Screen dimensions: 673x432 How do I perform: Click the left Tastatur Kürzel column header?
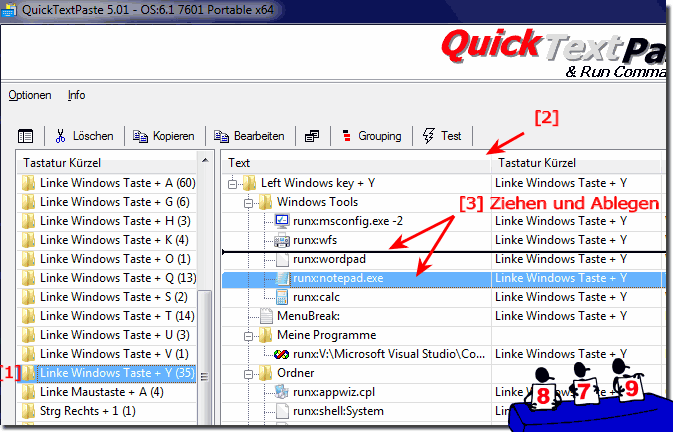tap(106, 163)
